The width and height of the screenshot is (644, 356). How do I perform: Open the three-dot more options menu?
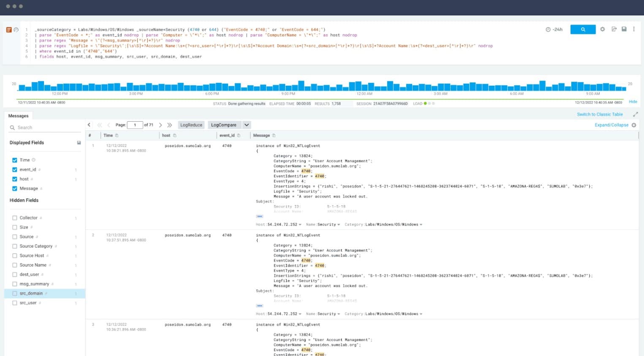[x=634, y=29]
